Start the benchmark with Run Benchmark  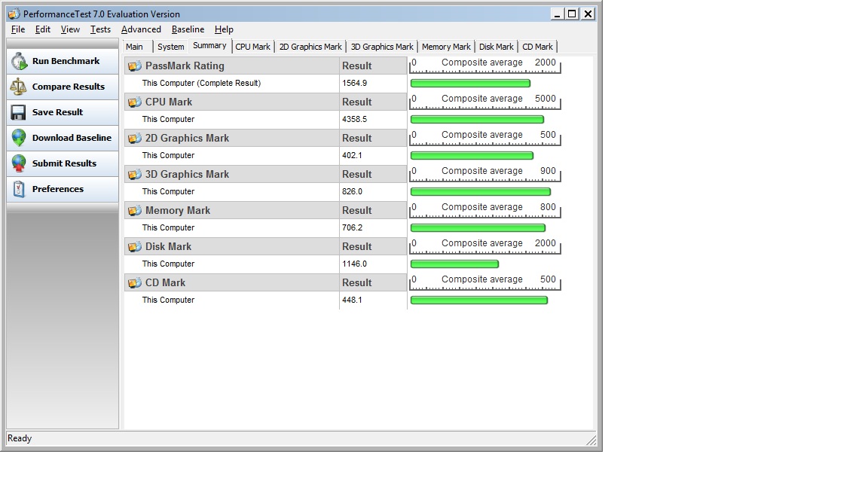tap(63, 62)
